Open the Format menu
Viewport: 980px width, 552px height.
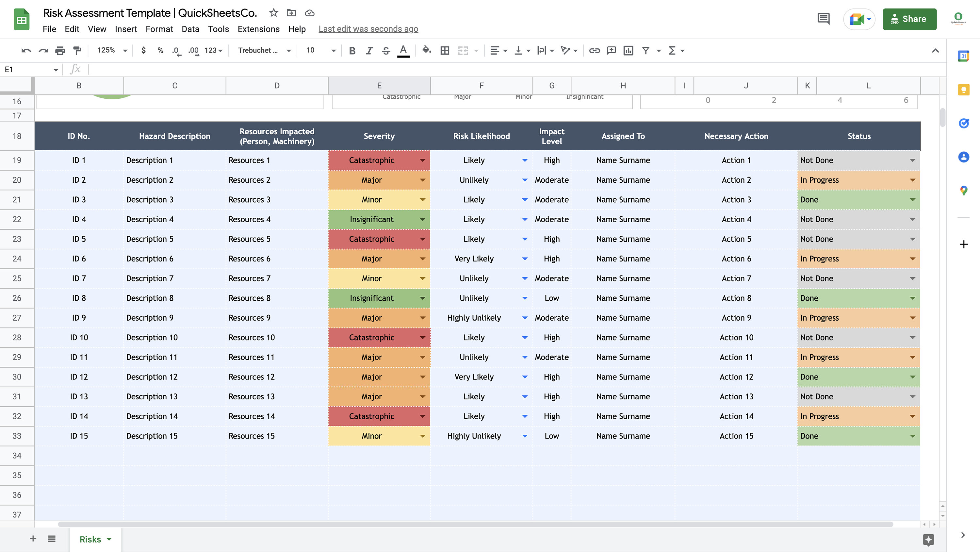pos(159,29)
